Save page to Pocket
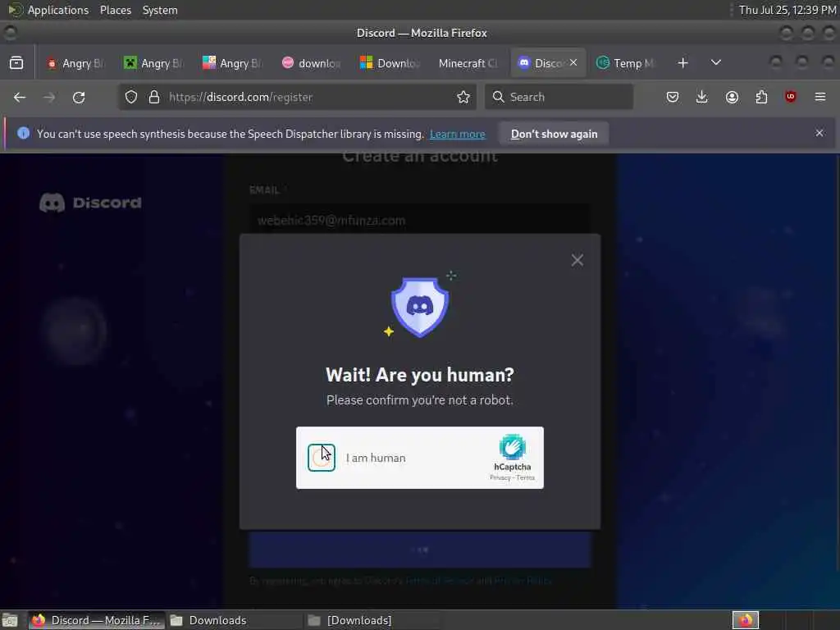Image resolution: width=840 pixels, height=630 pixels. click(x=673, y=97)
